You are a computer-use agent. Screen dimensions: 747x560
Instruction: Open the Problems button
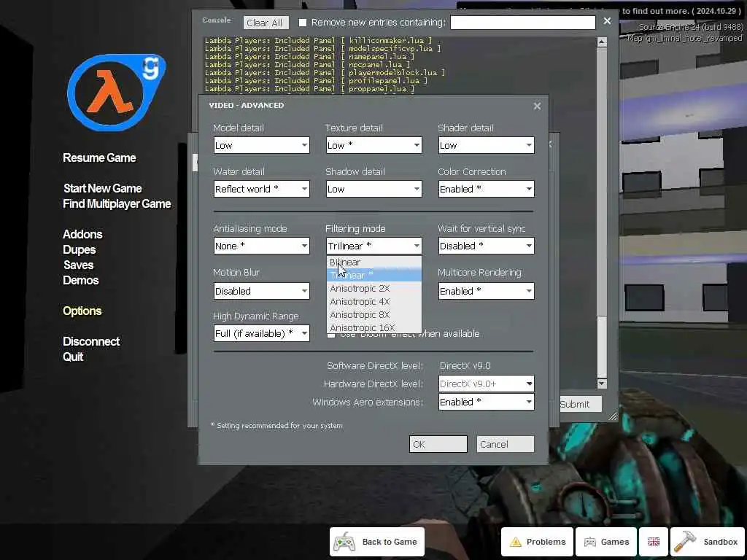coord(537,542)
